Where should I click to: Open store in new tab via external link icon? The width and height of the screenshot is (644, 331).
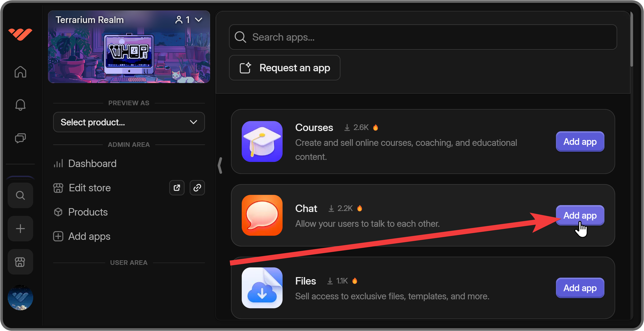(x=177, y=188)
